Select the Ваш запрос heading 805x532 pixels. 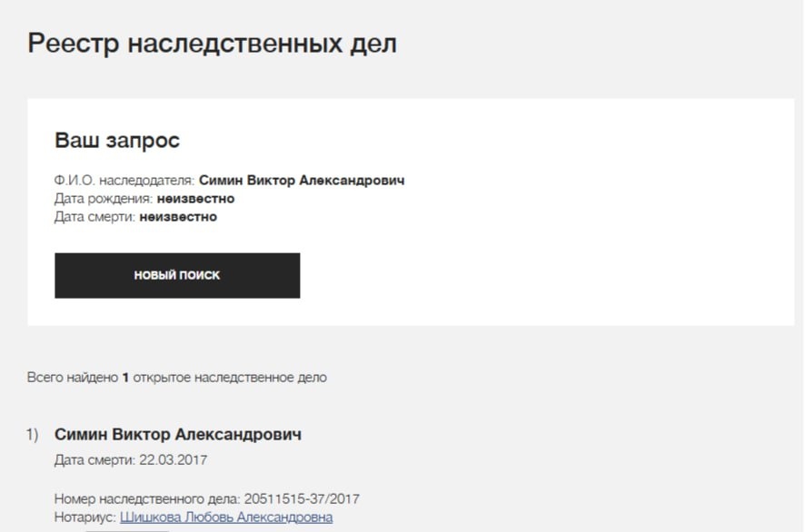(x=117, y=140)
